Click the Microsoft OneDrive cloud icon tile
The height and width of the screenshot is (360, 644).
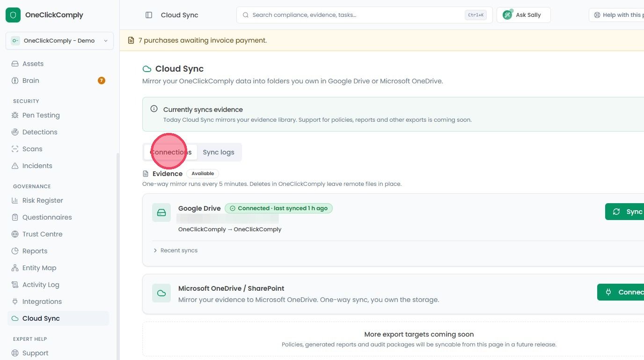161,293
